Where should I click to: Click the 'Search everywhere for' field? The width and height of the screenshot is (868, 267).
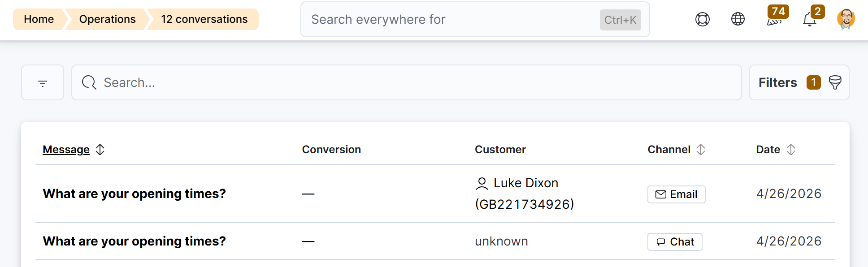click(448, 19)
